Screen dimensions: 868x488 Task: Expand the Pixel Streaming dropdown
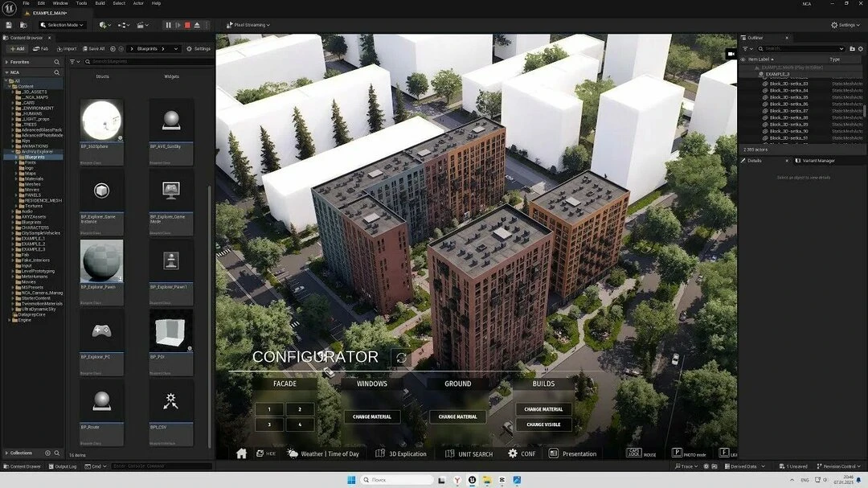click(248, 25)
